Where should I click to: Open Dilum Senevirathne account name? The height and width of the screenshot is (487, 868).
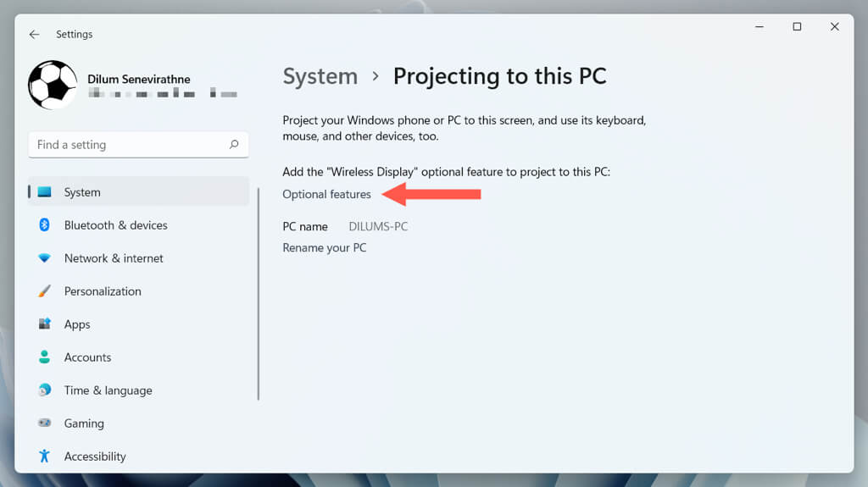click(138, 79)
